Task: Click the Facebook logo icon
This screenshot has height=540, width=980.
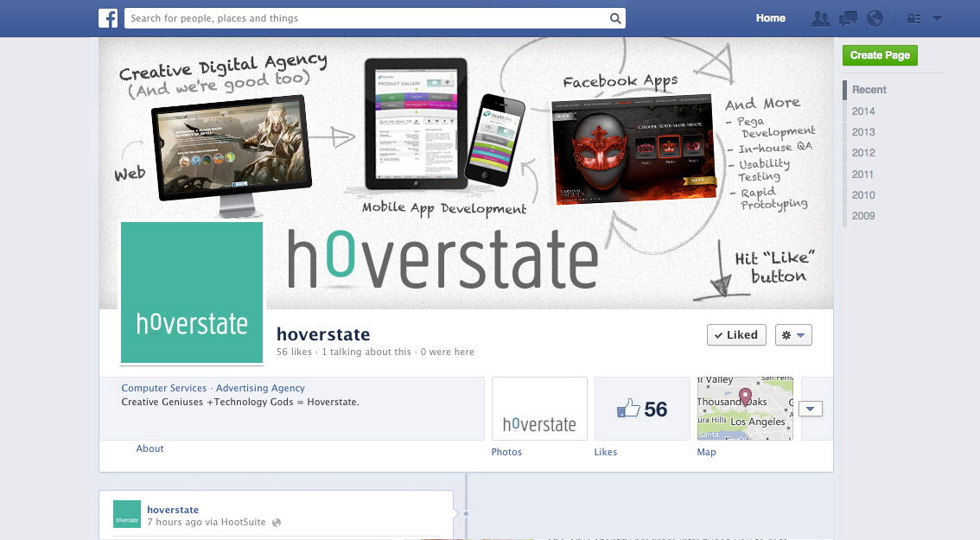Action: 108,18
